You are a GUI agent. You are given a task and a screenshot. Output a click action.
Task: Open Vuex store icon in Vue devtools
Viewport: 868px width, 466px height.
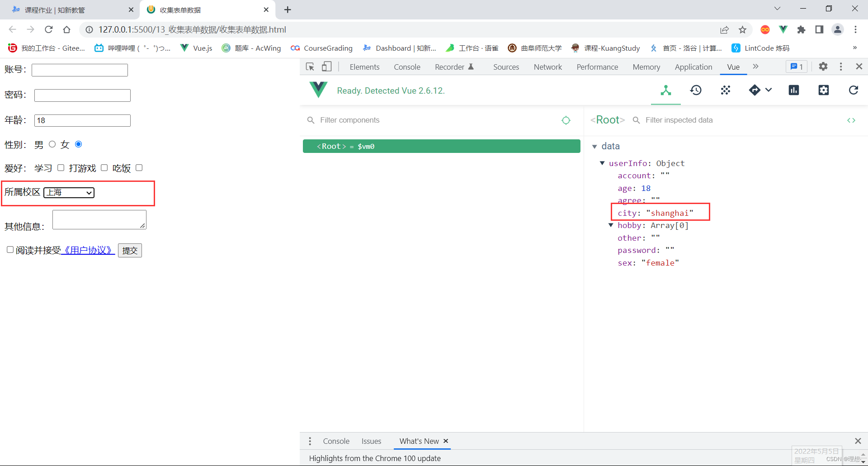[726, 90]
